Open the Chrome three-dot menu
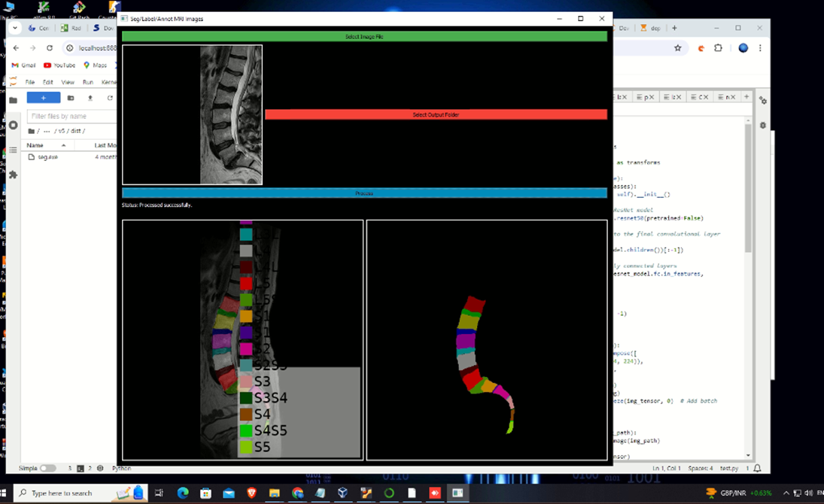This screenshot has height=504, width=824. pos(761,48)
